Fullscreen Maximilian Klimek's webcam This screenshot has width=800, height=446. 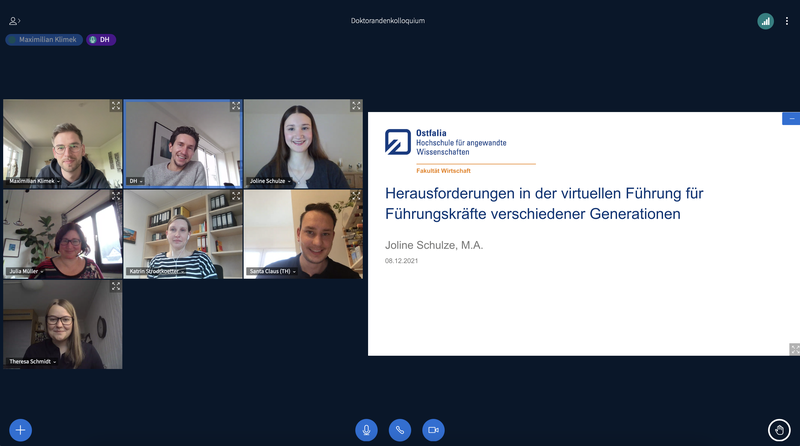[x=116, y=106]
